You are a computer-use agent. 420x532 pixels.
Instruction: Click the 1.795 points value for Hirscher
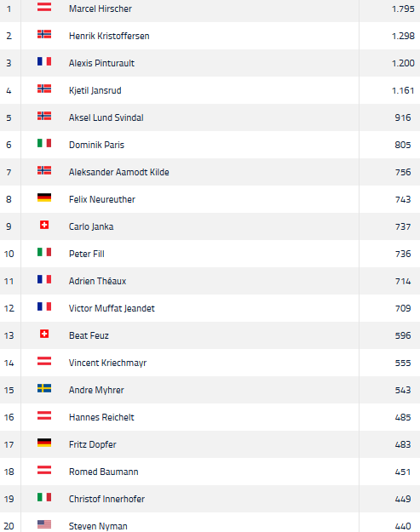tap(403, 9)
